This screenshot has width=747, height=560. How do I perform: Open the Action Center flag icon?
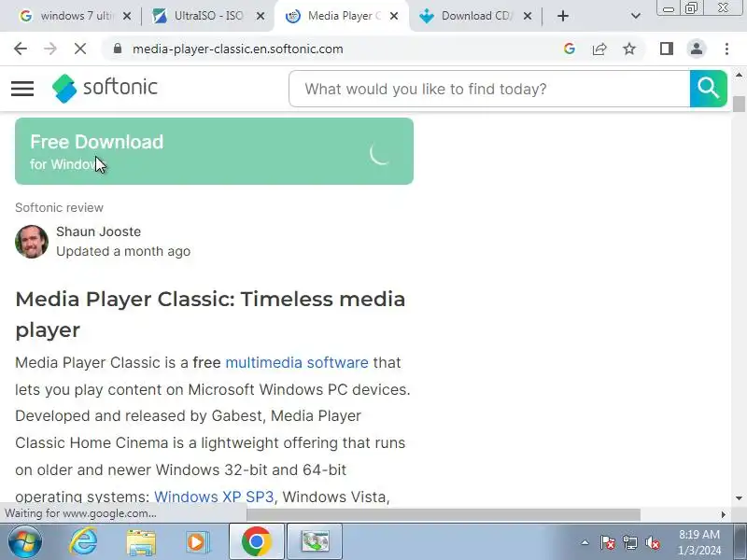pyautogui.click(x=607, y=542)
